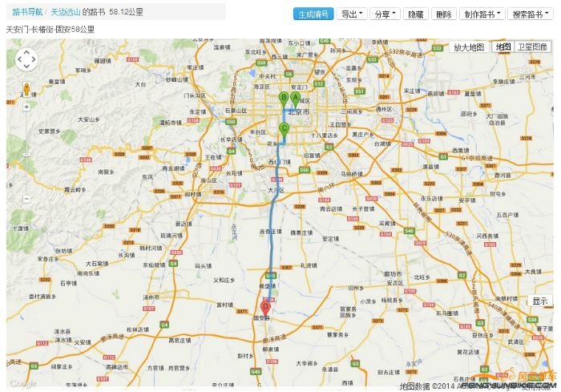Open the 导出 export dropdown

tap(352, 14)
